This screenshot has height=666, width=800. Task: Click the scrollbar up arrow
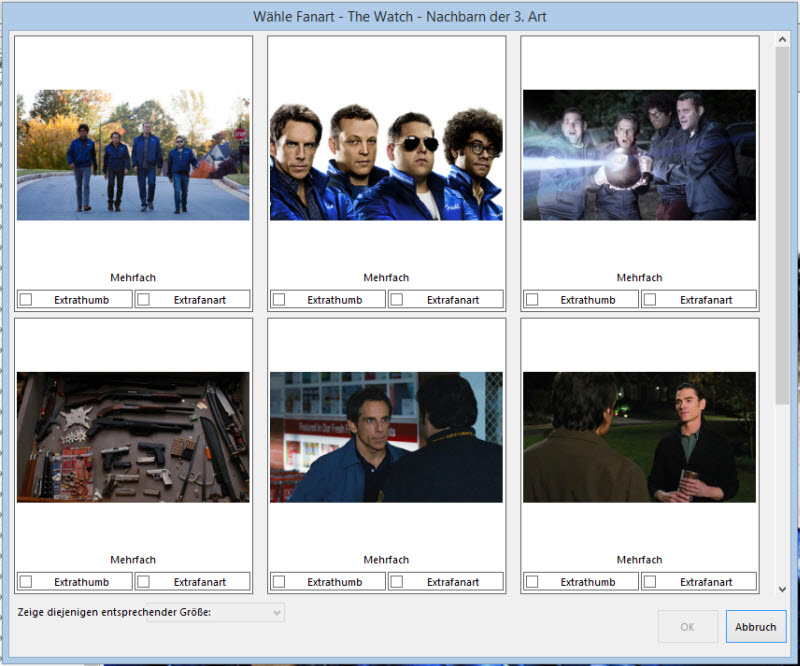pyautogui.click(x=782, y=39)
